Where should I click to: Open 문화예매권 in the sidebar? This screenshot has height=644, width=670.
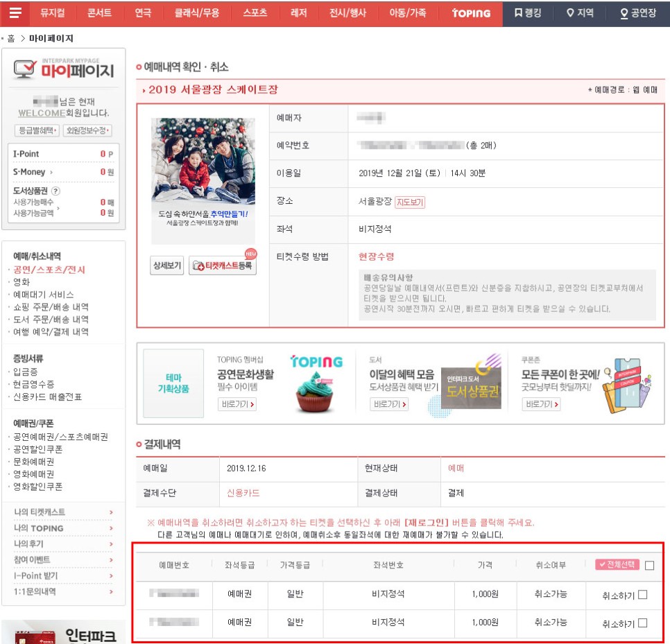click(34, 461)
